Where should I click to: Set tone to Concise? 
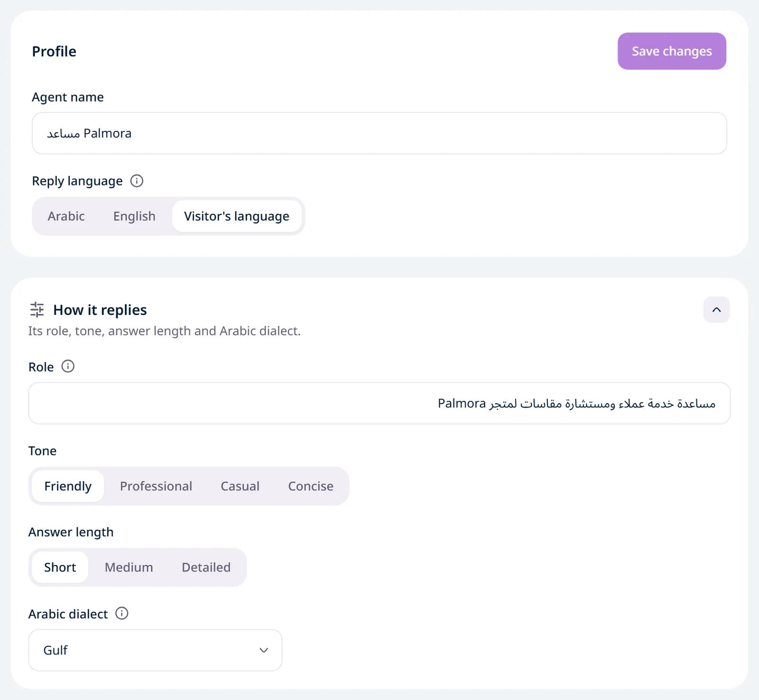tap(311, 486)
